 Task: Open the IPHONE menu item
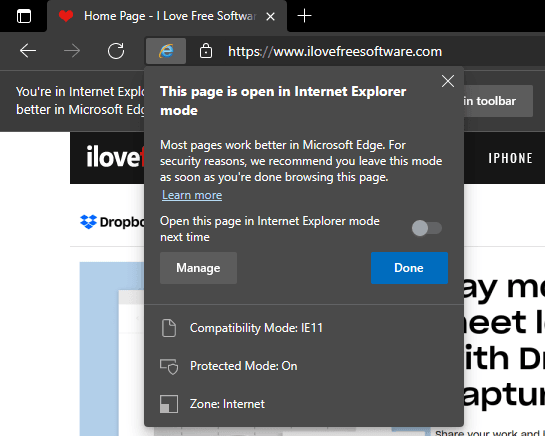pos(510,158)
